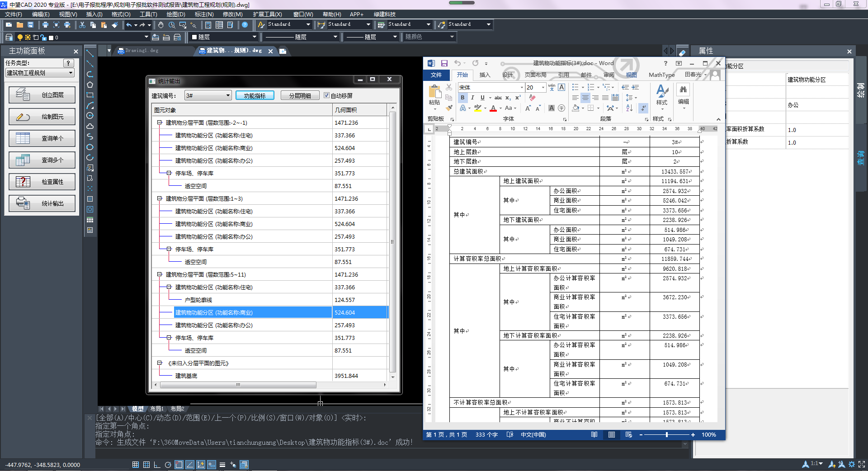Click the Word paste icon
The image size is (868, 471).
click(x=434, y=93)
